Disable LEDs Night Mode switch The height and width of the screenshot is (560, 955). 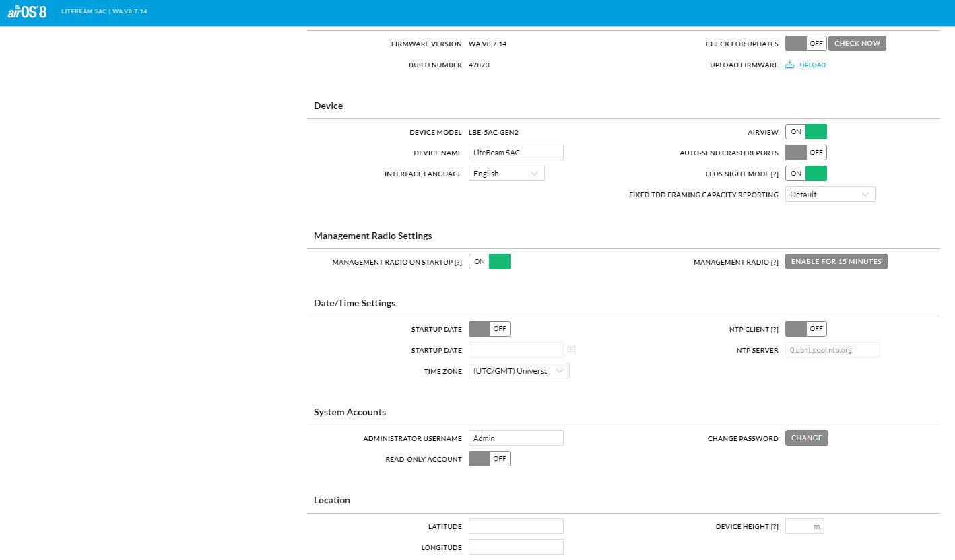805,174
